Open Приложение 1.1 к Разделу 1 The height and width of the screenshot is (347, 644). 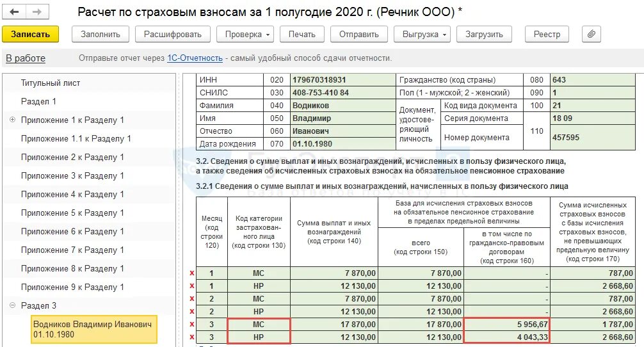tap(76, 139)
